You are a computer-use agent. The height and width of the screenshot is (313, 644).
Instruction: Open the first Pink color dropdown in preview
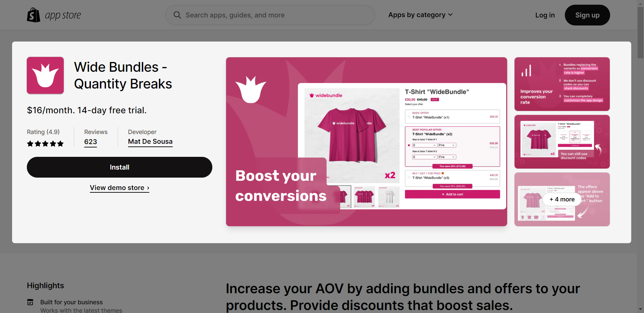click(447, 145)
